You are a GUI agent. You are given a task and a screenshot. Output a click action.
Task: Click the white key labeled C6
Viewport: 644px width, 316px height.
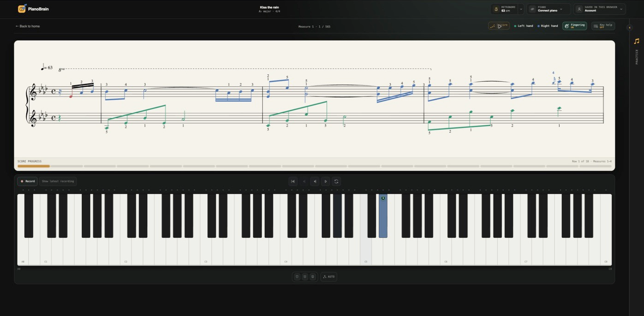446,251
